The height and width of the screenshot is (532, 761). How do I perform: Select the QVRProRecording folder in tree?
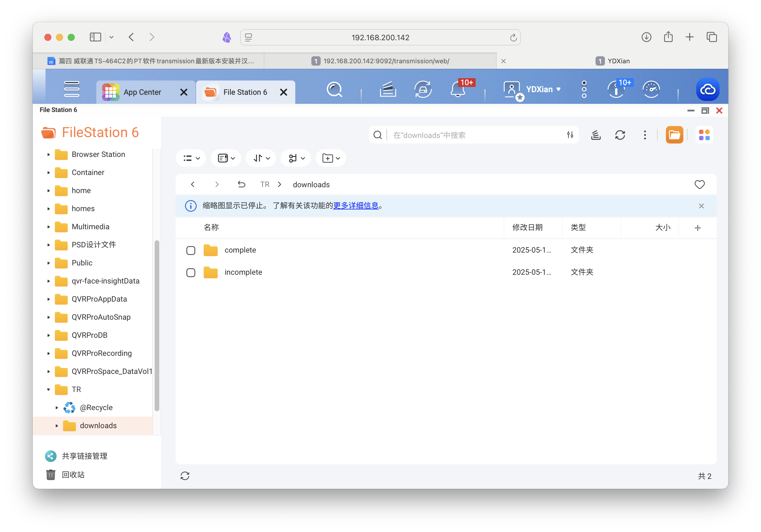pyautogui.click(x=102, y=353)
